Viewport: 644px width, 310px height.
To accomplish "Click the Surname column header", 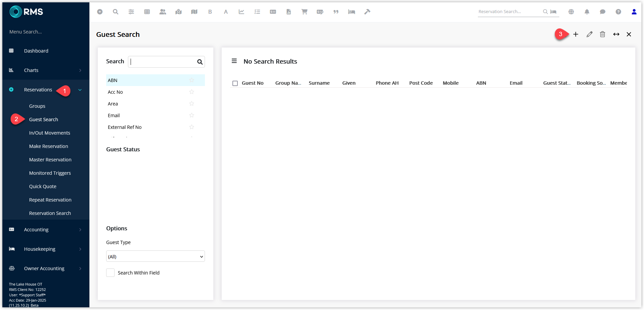I will (x=319, y=83).
